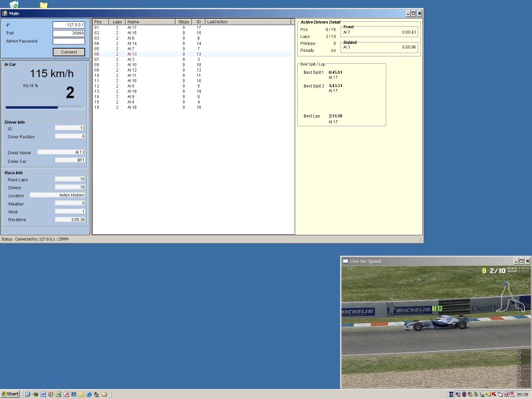The width and height of the screenshot is (532, 399).
Task: Click the first quick launch icon beside Start
Action: tap(28, 394)
